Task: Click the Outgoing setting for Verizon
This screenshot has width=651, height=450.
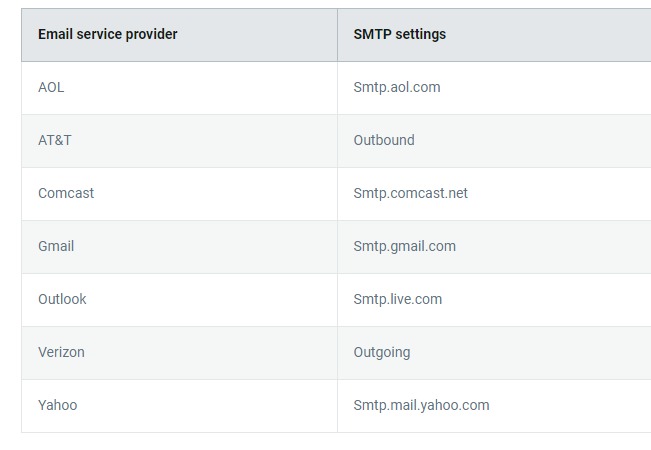Action: pos(382,353)
